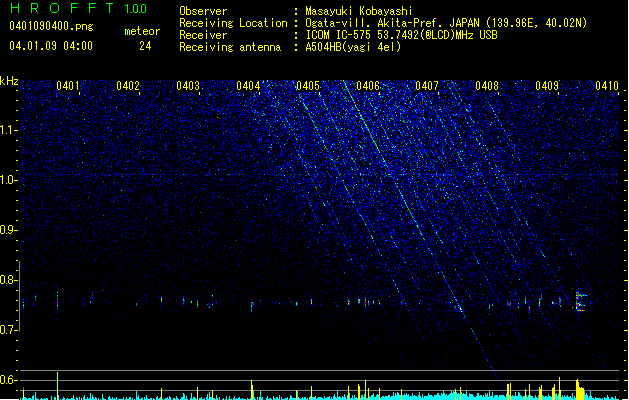Screen dimensions: 629x400
Task: Click time marker 0406
Action: click(x=368, y=86)
